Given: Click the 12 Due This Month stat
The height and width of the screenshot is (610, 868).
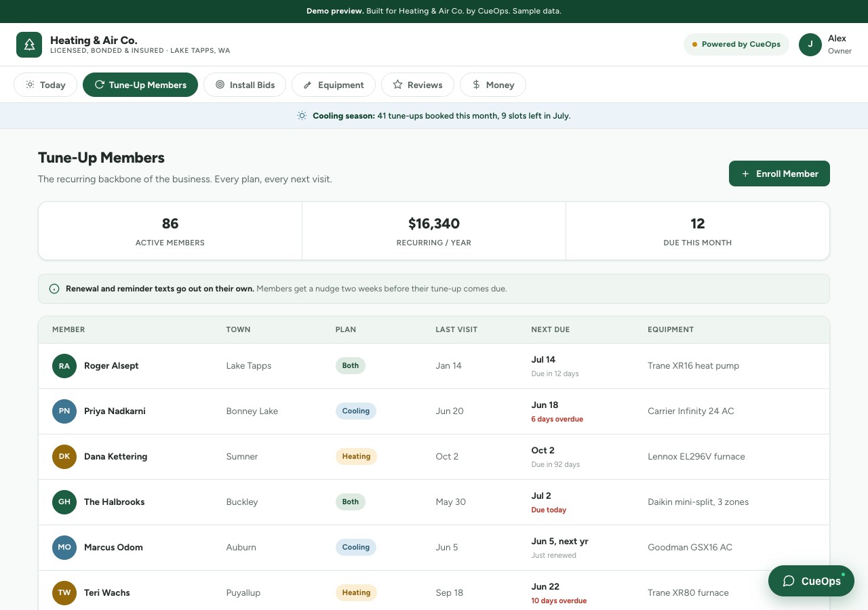Looking at the screenshot, I should pyautogui.click(x=698, y=231).
